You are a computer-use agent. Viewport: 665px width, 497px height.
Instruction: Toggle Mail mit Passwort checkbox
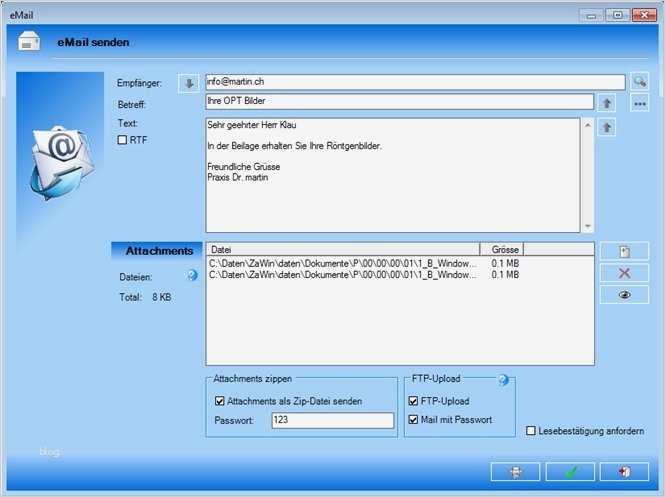[x=413, y=420]
